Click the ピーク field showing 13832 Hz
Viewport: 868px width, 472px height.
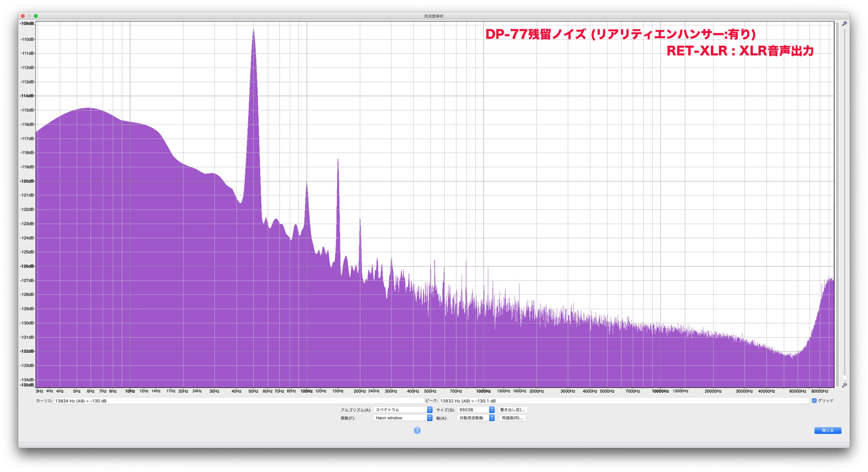coord(624,401)
